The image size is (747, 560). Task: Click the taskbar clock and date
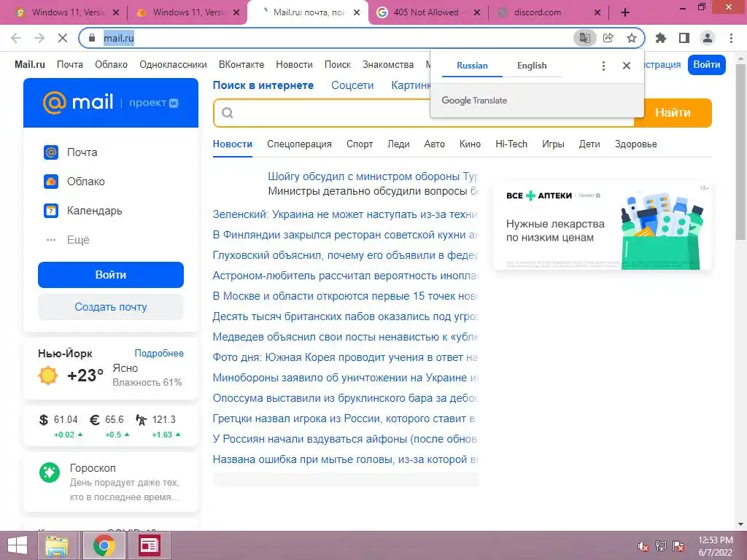[715, 546]
